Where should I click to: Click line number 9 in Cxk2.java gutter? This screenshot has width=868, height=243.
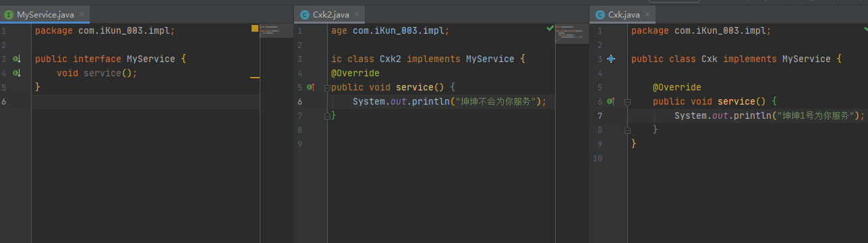300,144
